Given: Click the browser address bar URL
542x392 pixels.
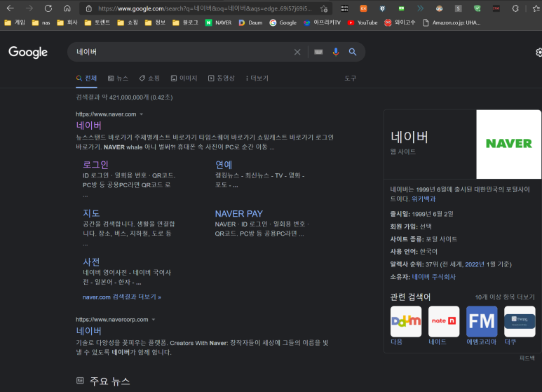Looking at the screenshot, I should click(x=205, y=8).
